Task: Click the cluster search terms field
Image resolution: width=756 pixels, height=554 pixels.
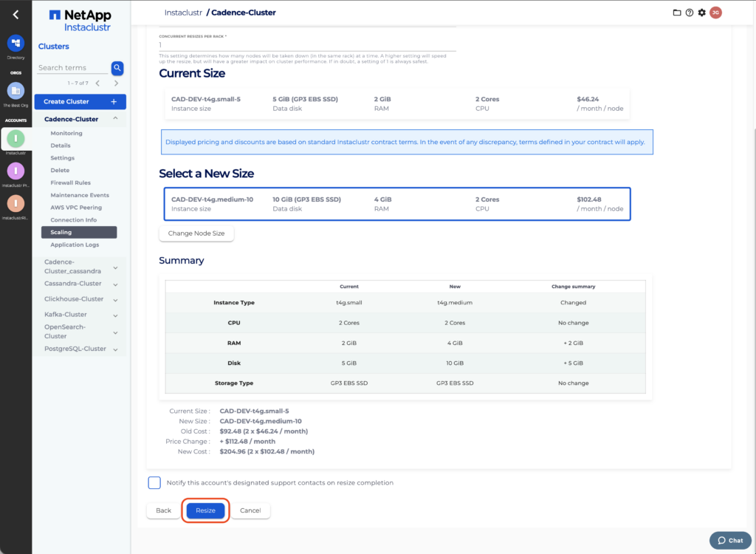Action: click(x=72, y=68)
